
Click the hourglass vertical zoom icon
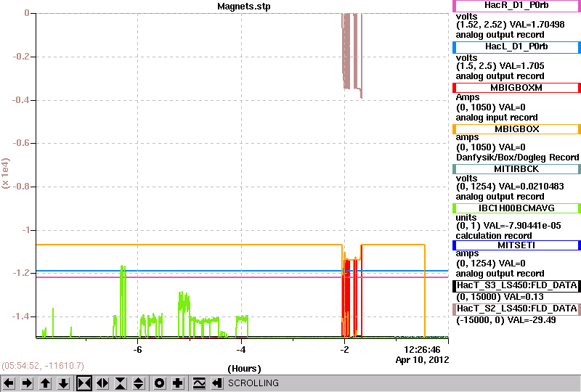(121, 383)
